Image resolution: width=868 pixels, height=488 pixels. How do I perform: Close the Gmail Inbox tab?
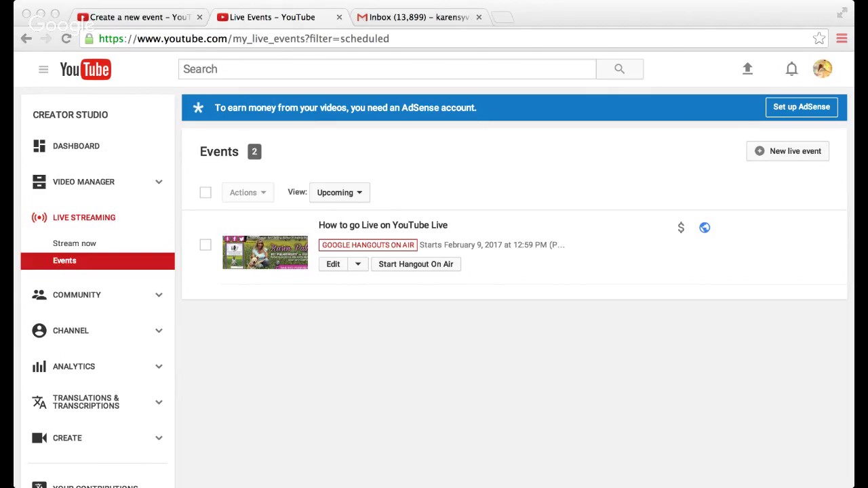point(479,17)
